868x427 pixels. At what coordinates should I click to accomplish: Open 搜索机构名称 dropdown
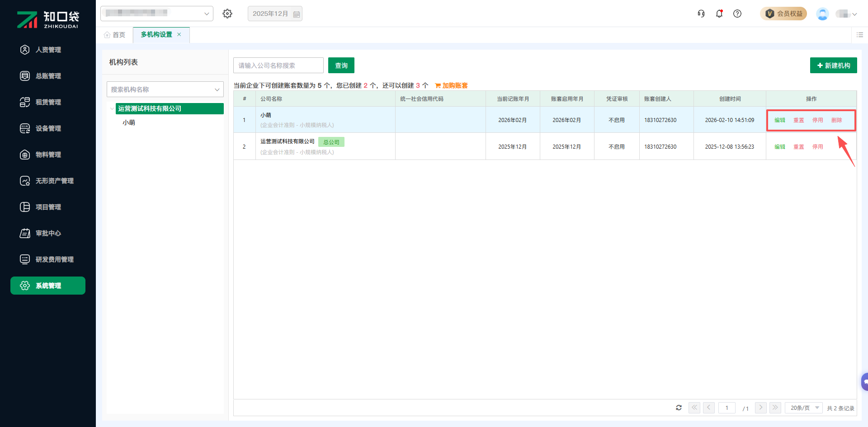click(x=165, y=89)
